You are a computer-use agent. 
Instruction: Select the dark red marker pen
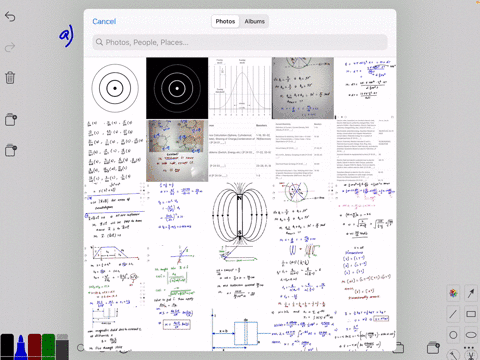pos(35,346)
